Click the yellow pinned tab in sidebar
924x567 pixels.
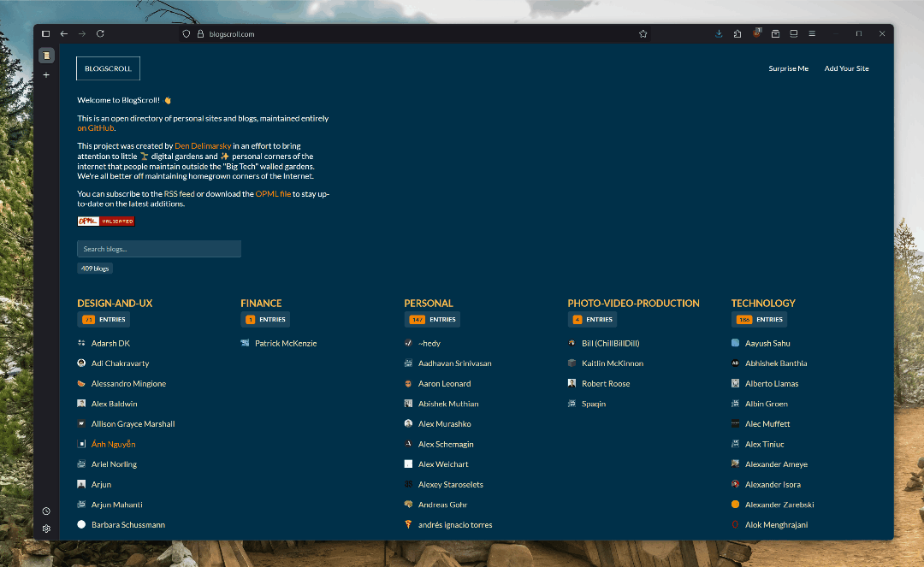click(46, 56)
